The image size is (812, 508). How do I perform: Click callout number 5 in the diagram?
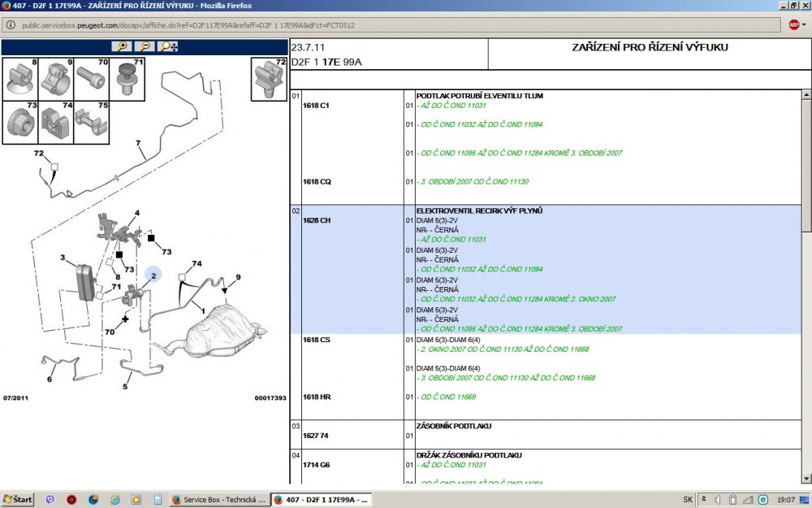[125, 386]
